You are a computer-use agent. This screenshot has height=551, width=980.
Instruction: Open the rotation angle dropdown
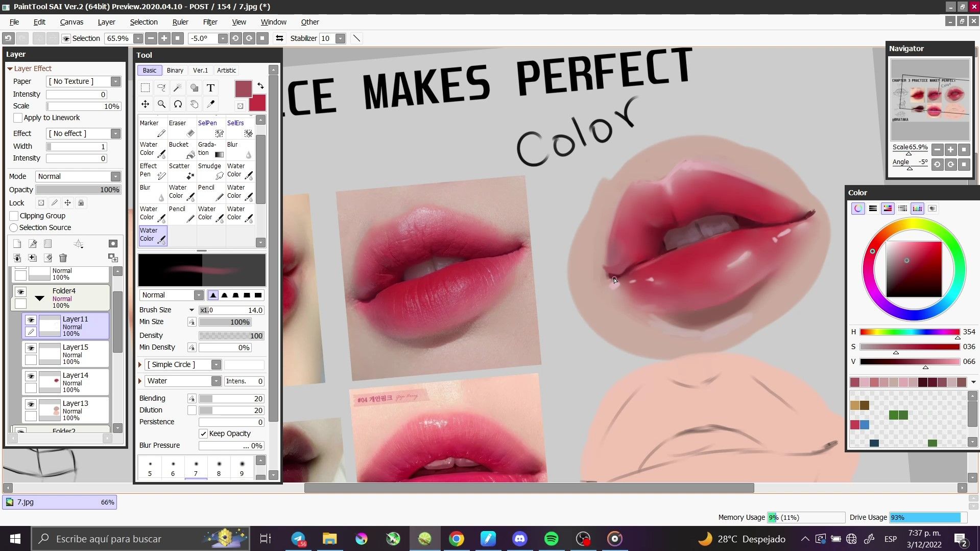(223, 38)
